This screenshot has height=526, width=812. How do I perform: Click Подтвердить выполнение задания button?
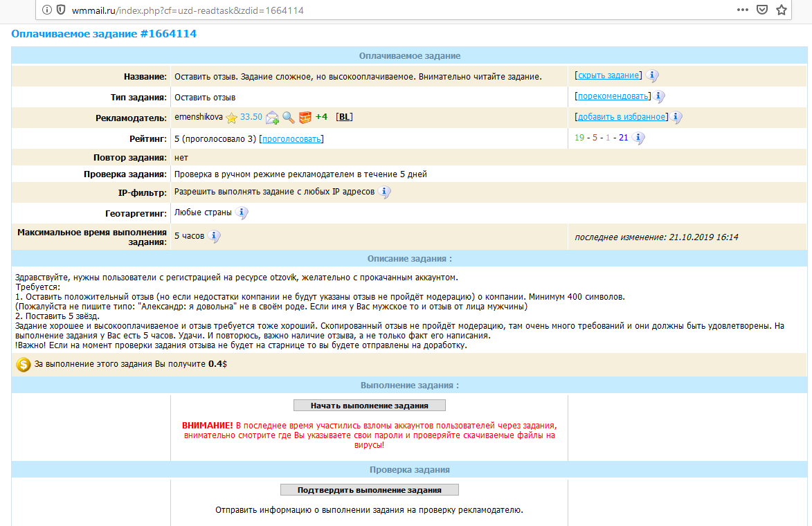(369, 490)
